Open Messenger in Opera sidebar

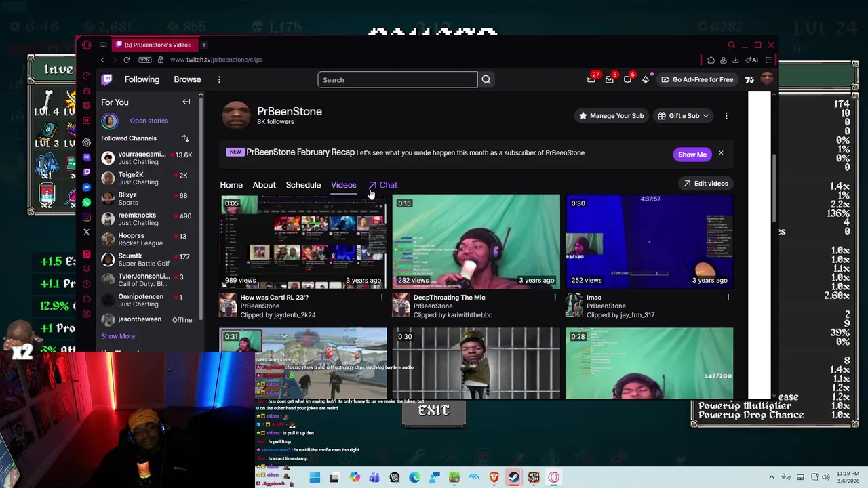[x=86, y=187]
